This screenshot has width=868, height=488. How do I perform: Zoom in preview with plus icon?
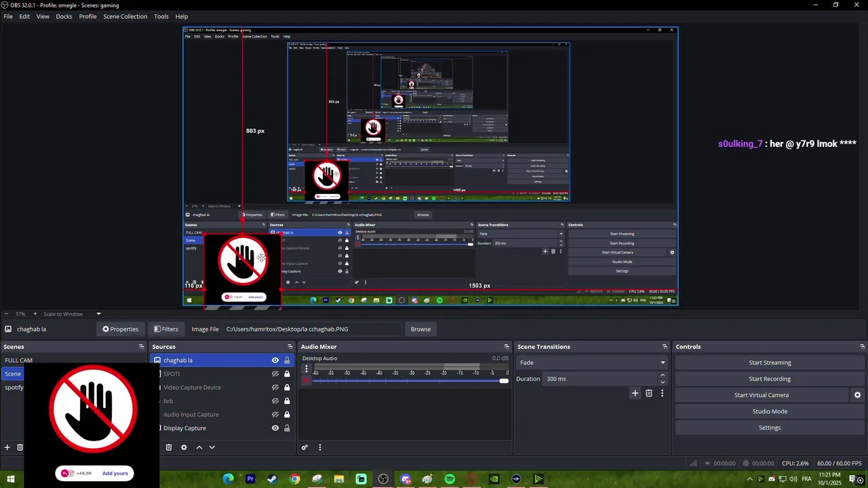coord(35,314)
